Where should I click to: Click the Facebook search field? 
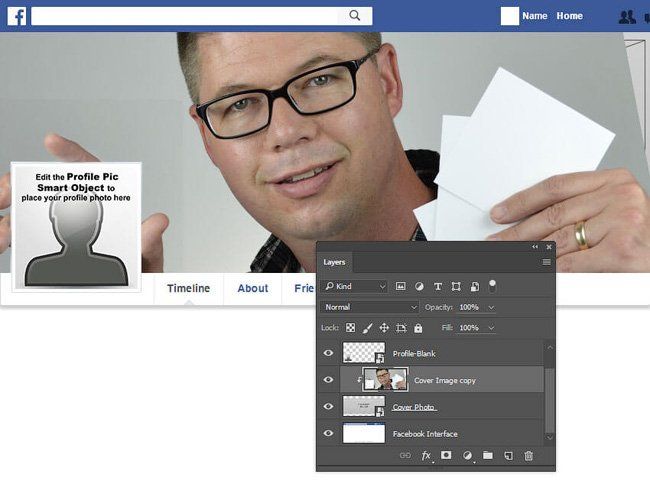(190, 16)
